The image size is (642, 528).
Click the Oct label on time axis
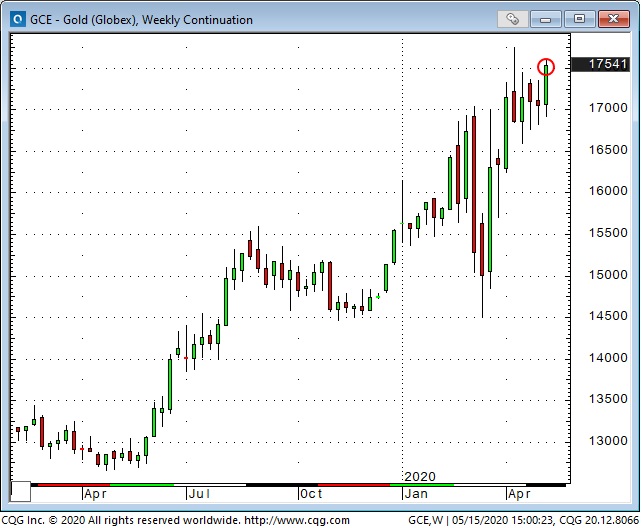pos(311,494)
